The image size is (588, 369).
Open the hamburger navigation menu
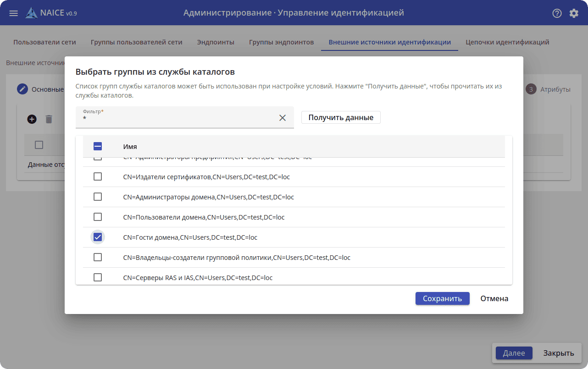(x=14, y=13)
